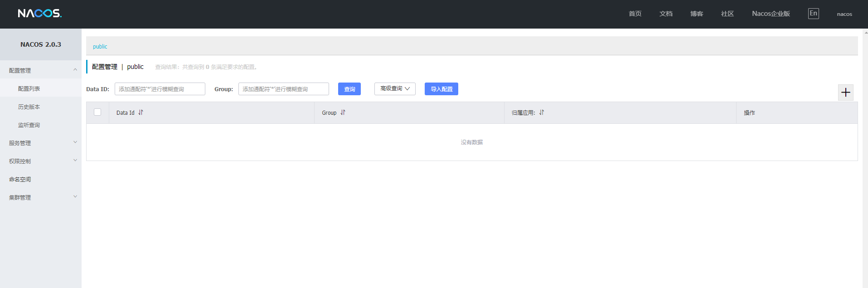Click the blue 查询 search button

pyautogui.click(x=349, y=89)
